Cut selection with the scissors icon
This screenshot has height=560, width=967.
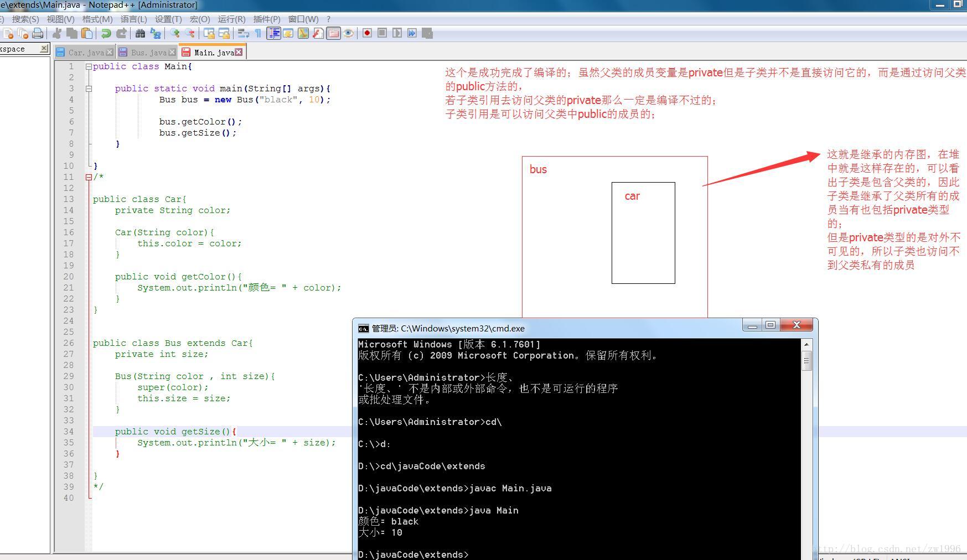[56, 33]
